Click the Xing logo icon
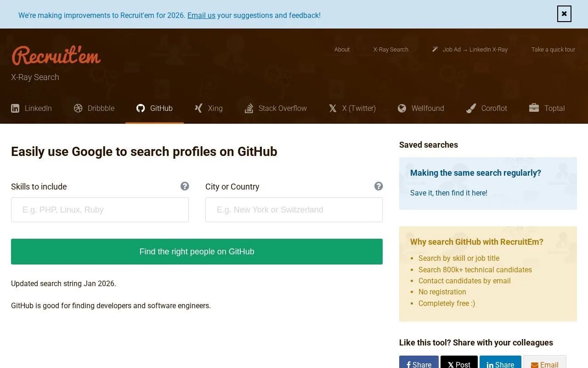This screenshot has height=368, width=588. 198,108
